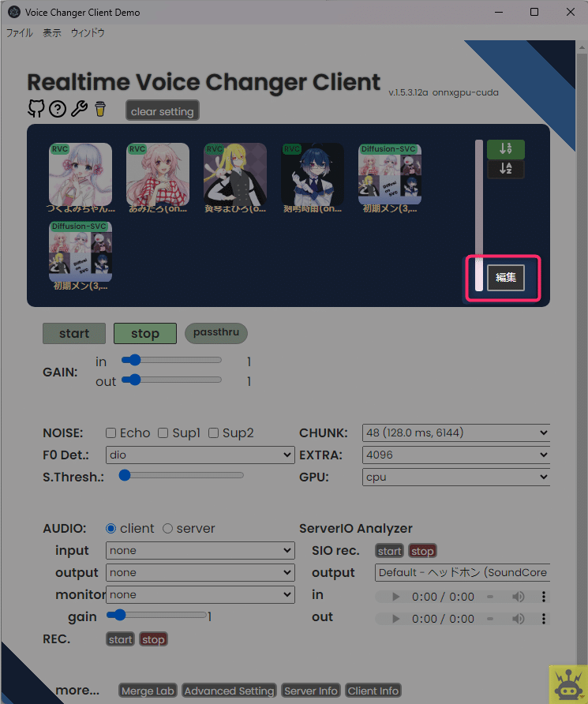Select the client audio radio button
This screenshot has width=588, height=704.
tap(110, 529)
